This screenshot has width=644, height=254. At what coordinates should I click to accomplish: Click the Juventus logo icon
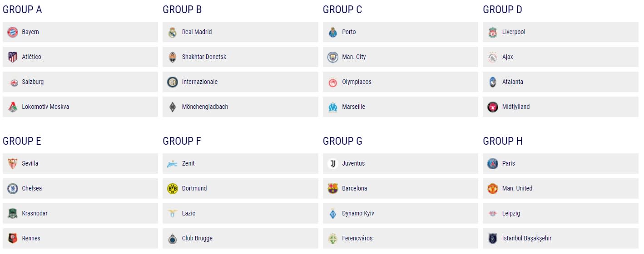click(x=333, y=164)
